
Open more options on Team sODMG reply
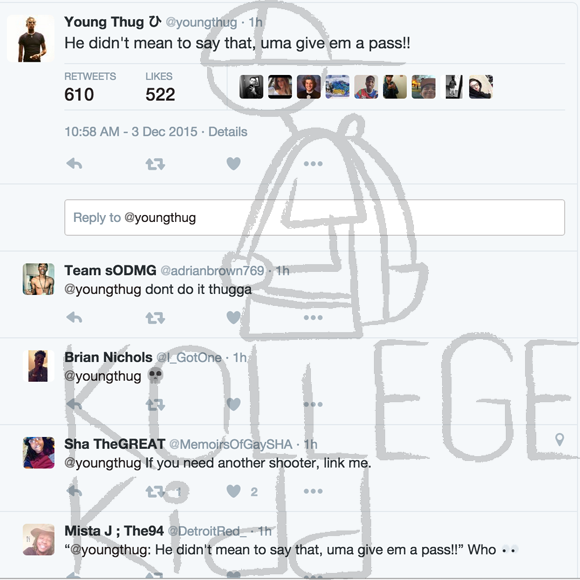click(313, 317)
